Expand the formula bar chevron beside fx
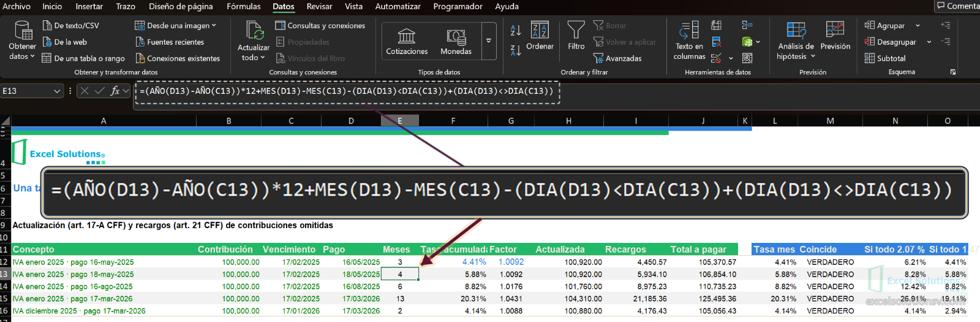Viewport: 980px width, 322px height. point(126,91)
